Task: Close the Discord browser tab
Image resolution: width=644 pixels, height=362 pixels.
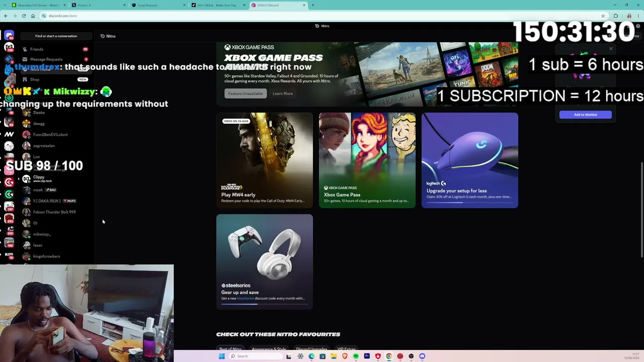Action: [x=304, y=5]
